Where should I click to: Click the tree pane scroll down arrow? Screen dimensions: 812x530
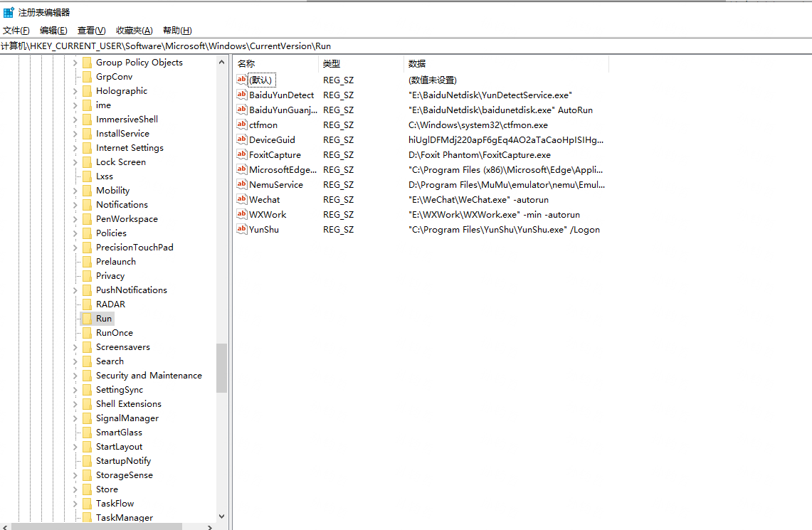pyautogui.click(x=221, y=516)
